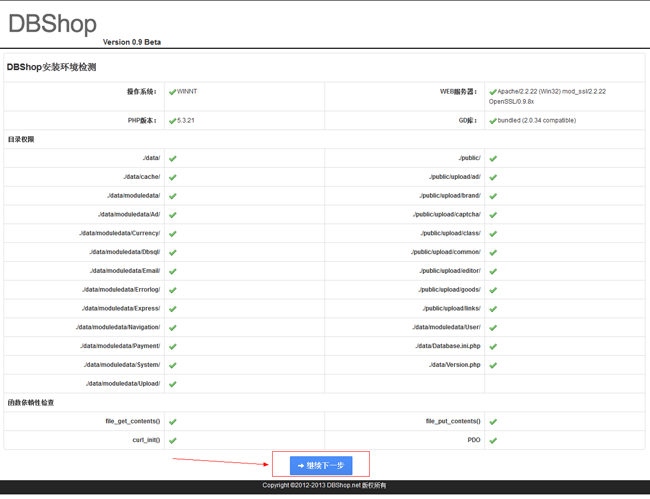Click the check for ./public/upload/editor/
This screenshot has height=499, width=650.
[493, 271]
